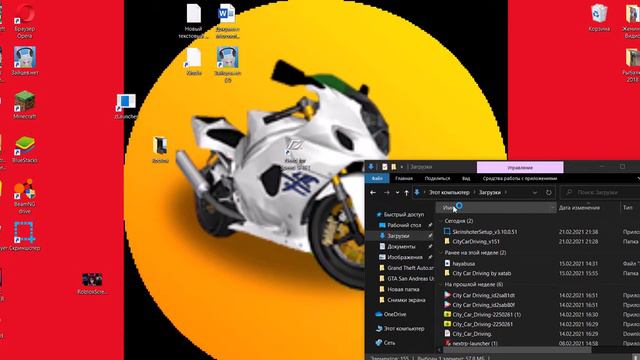Open the Скриншотер desktop shortcut
Viewport: 640px width, 360px height.
[x=24, y=236]
